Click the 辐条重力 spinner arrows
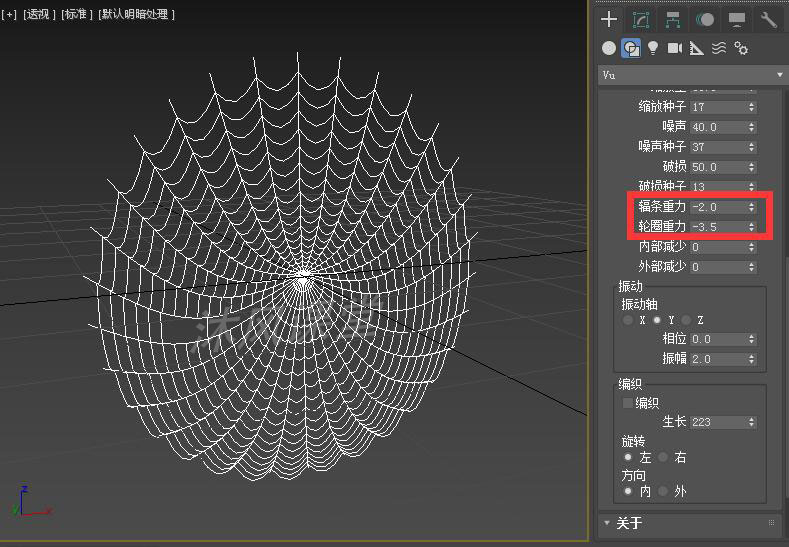 (752, 207)
